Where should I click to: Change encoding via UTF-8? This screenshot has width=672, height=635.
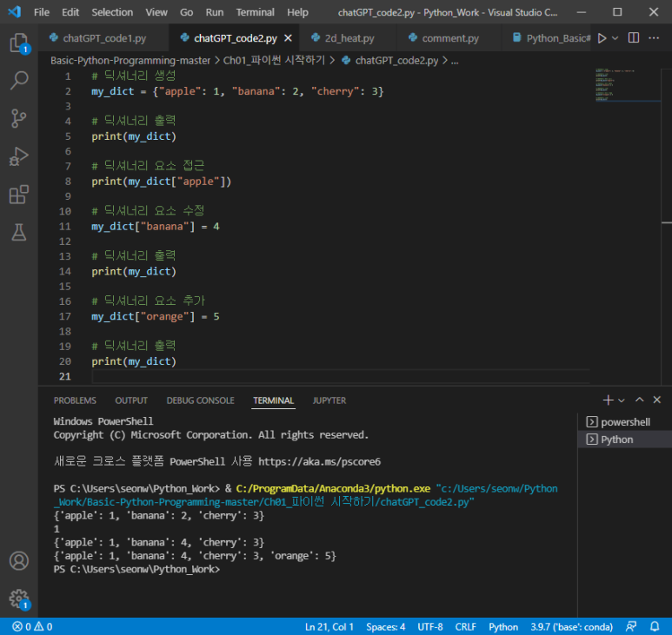(x=430, y=626)
